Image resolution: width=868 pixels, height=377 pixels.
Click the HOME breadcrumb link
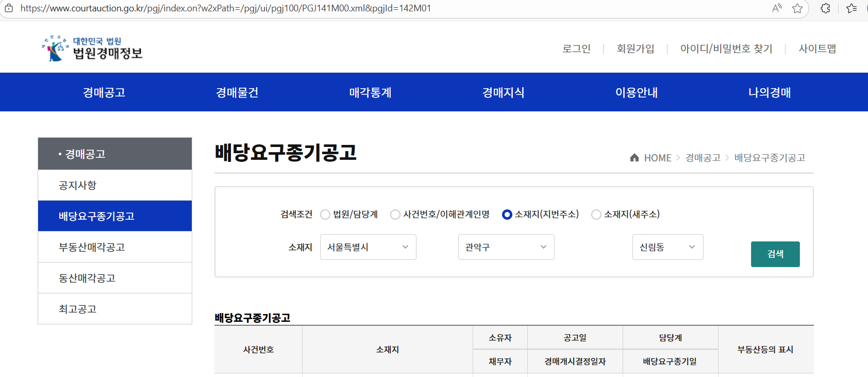pos(658,158)
